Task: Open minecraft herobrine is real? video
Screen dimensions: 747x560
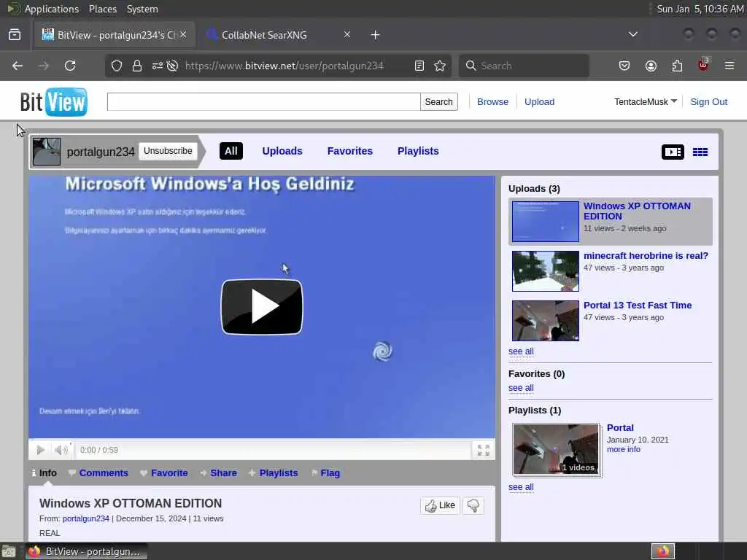Action: 646,256
